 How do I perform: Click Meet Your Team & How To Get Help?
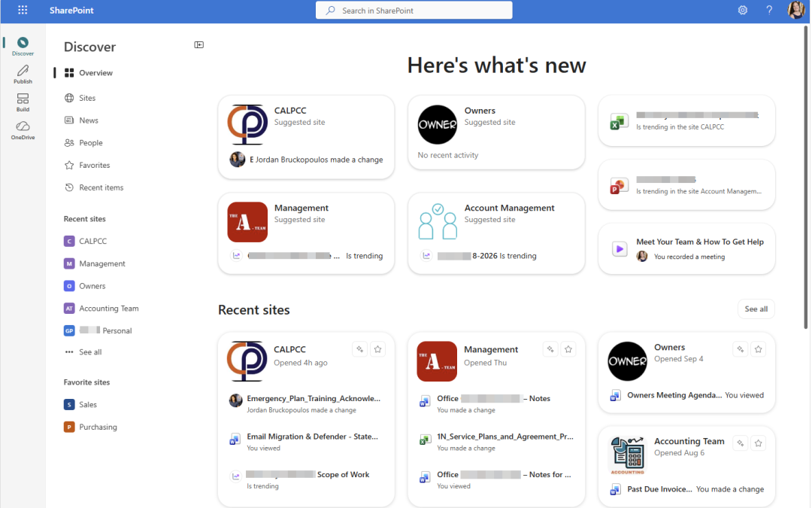coord(700,242)
